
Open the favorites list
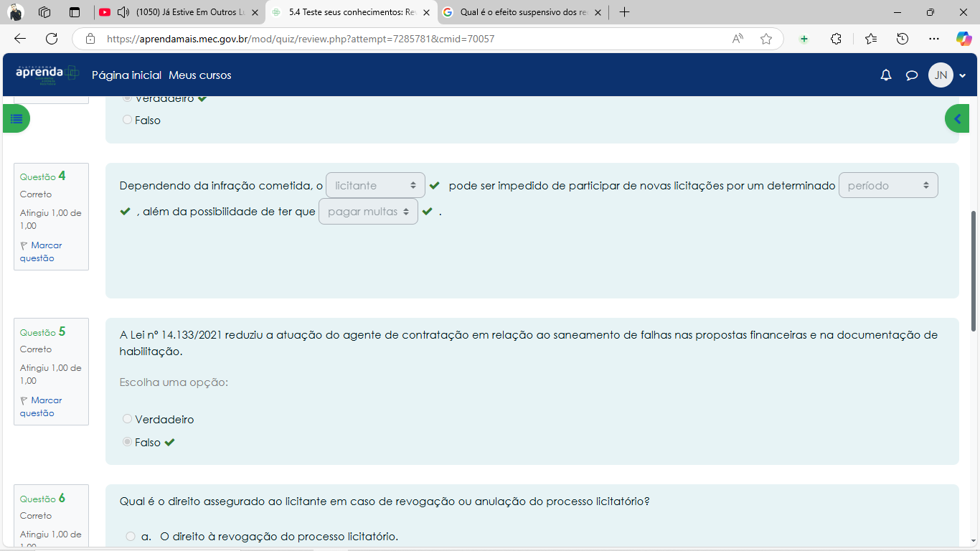[871, 39]
